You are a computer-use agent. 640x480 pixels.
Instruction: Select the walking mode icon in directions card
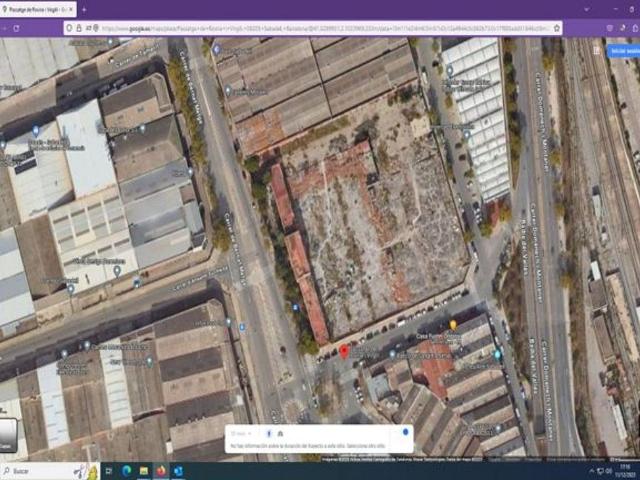[x=268, y=433]
